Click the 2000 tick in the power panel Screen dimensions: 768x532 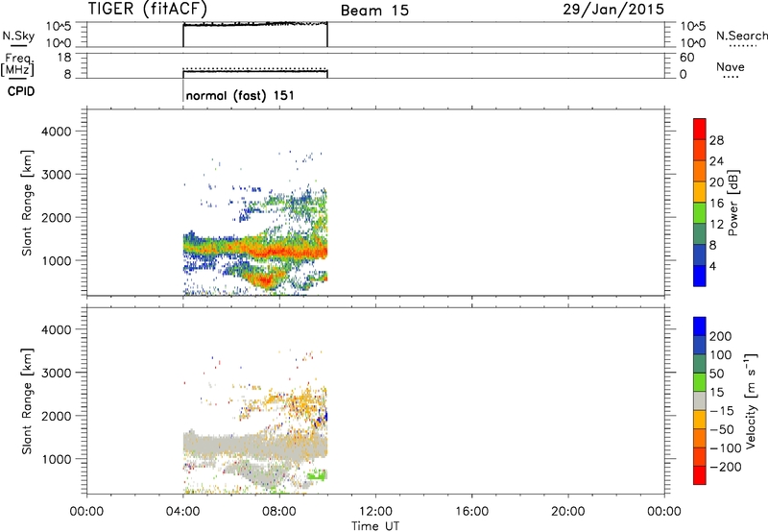click(57, 217)
